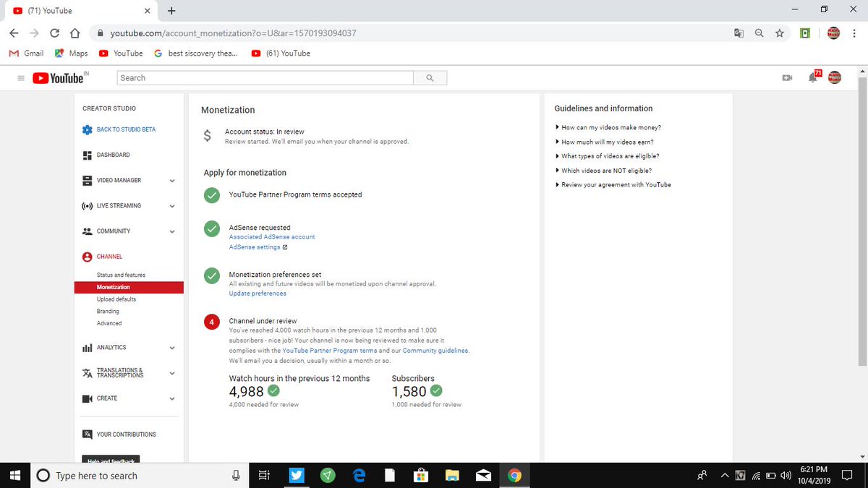Click Update preferences link

[x=258, y=294]
